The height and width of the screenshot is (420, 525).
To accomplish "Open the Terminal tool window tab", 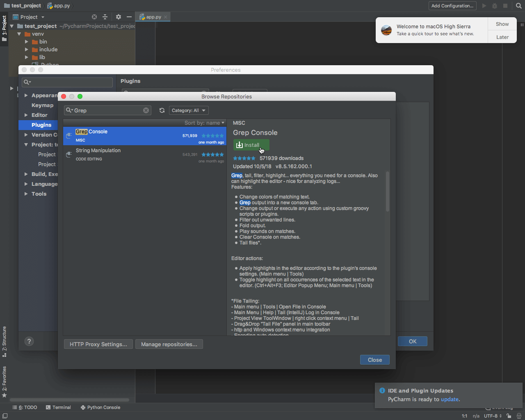I will click(58, 407).
